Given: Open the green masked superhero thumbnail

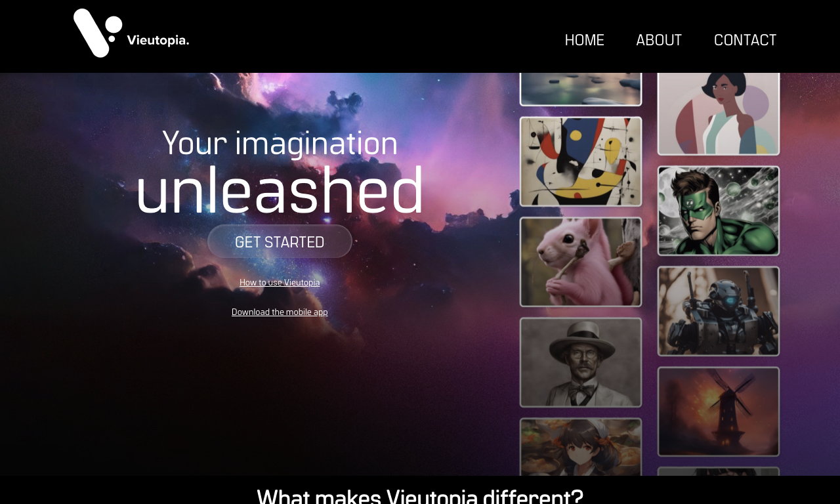Looking at the screenshot, I should coord(719,211).
